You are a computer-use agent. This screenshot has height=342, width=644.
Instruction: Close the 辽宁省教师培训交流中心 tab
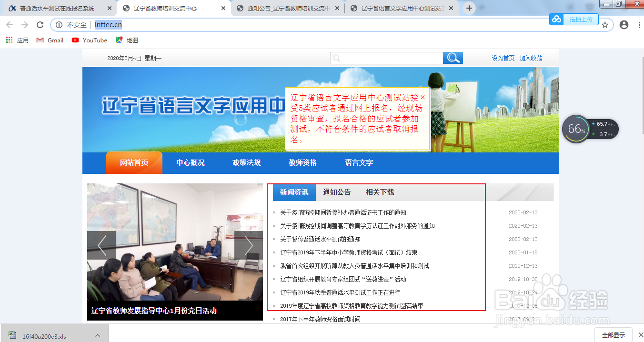point(223,9)
